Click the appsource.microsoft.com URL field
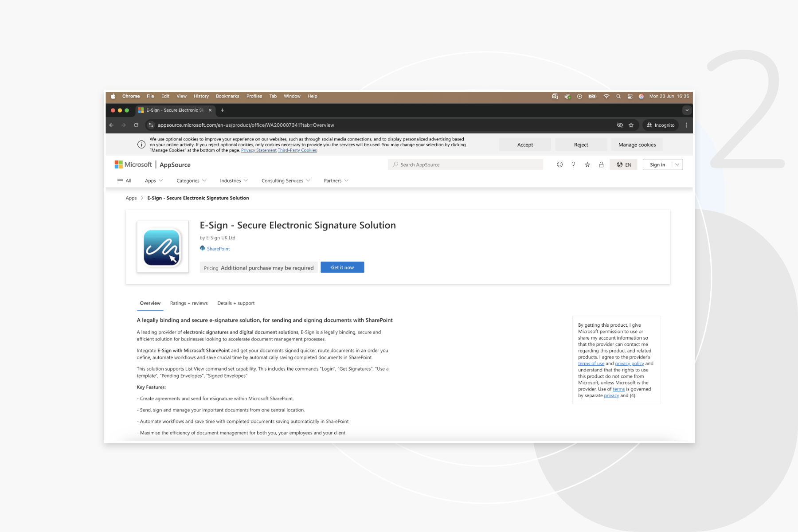The width and height of the screenshot is (798, 532). (246, 125)
